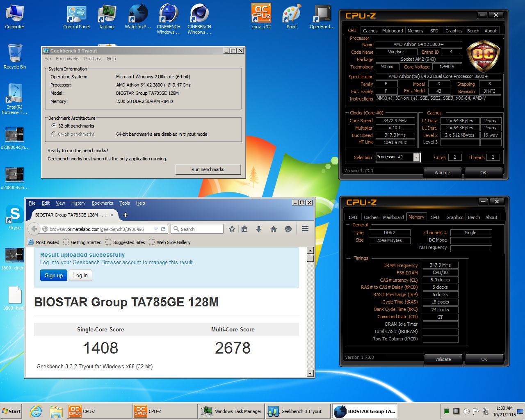The height and width of the screenshot is (420, 525).
Task: Switch to Windows Task Manager on taskbar
Action: pos(232,411)
